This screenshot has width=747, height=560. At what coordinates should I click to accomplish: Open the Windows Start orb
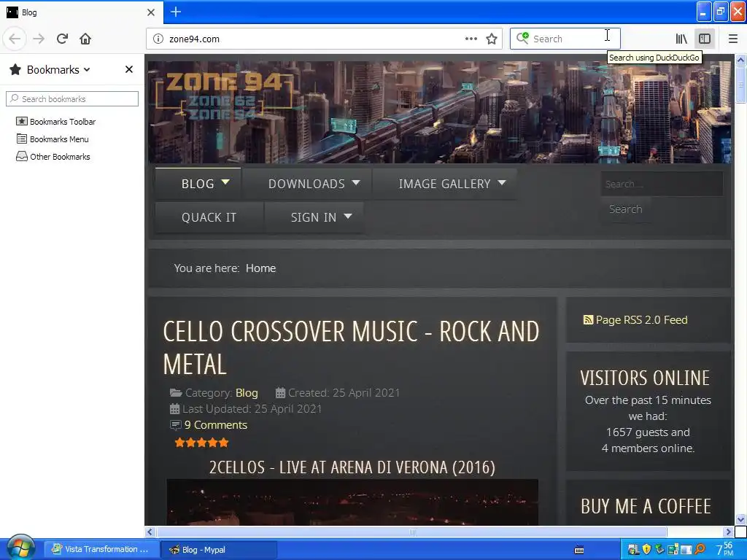pos(20,548)
